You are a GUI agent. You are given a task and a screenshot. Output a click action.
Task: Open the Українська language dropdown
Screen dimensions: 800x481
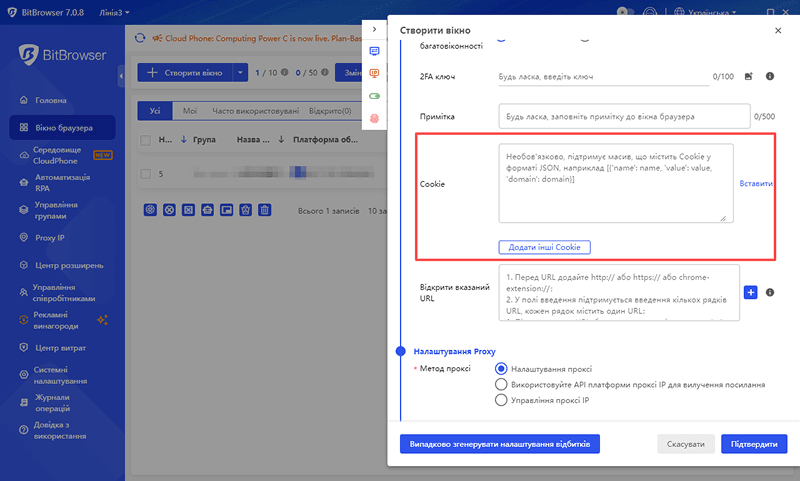(x=706, y=12)
